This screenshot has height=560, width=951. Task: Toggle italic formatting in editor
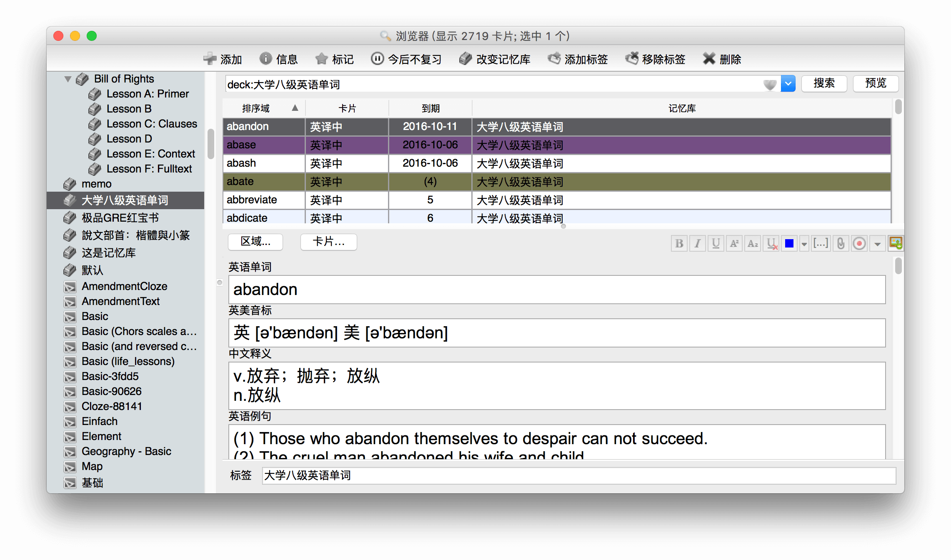click(x=698, y=243)
